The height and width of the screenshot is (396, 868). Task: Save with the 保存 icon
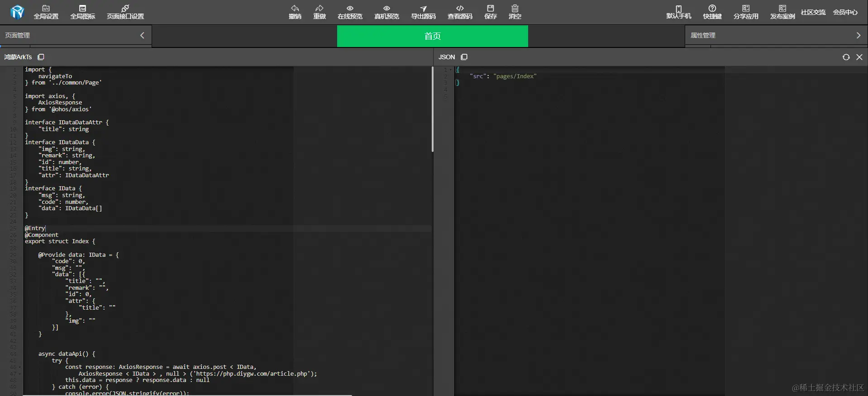(x=491, y=12)
